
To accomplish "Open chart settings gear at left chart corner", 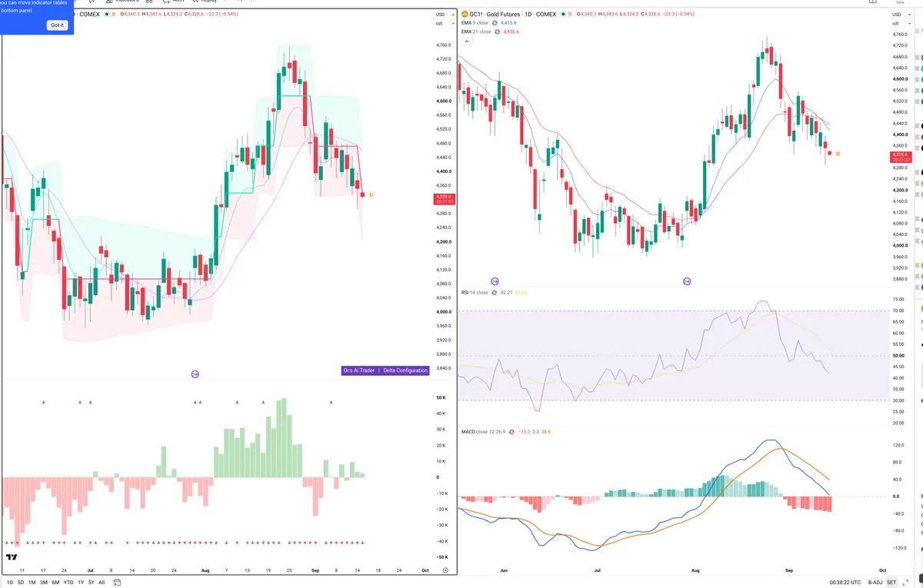I will (x=445, y=570).
